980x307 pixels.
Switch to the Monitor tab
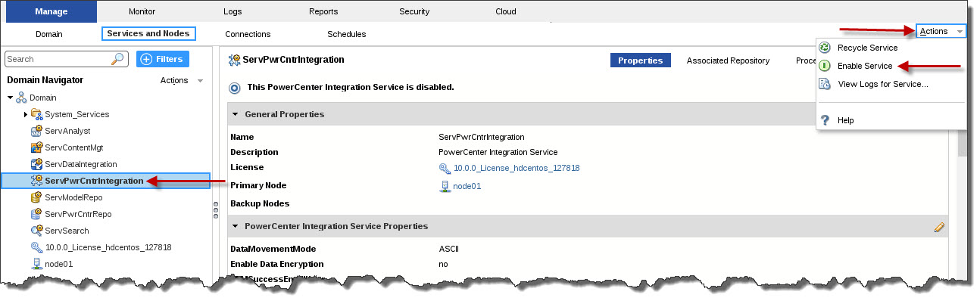142,11
